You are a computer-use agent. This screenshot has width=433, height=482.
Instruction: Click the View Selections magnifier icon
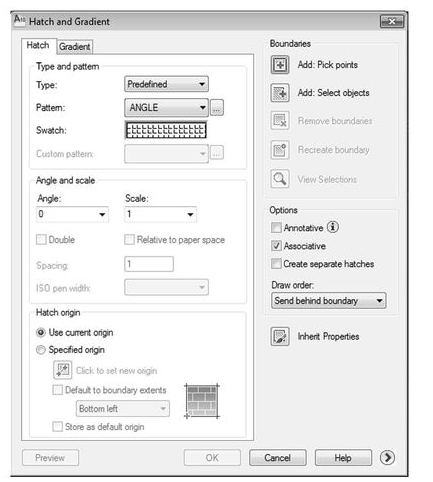(280, 179)
